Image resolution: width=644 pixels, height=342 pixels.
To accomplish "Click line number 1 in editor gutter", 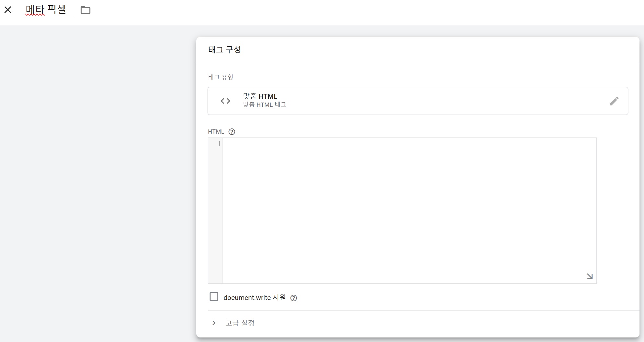I will (x=219, y=143).
